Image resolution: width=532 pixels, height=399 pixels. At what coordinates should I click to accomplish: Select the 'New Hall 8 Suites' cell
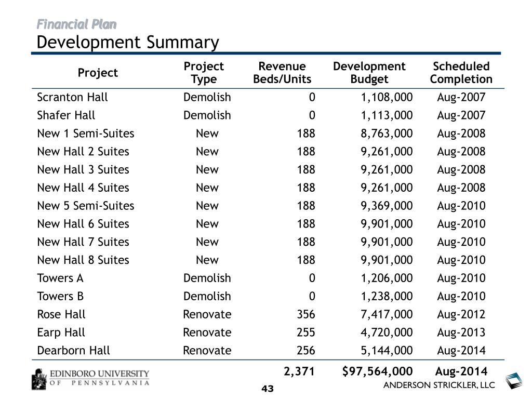[x=83, y=260]
